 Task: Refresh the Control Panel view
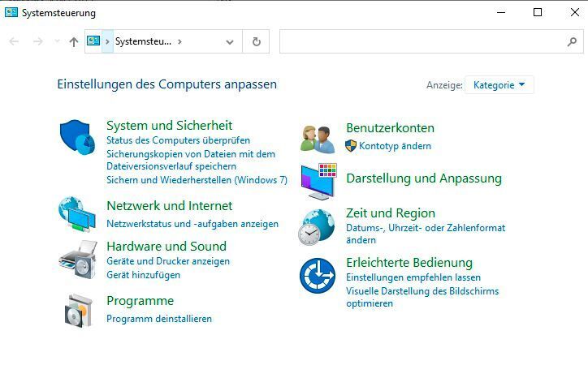(x=256, y=41)
